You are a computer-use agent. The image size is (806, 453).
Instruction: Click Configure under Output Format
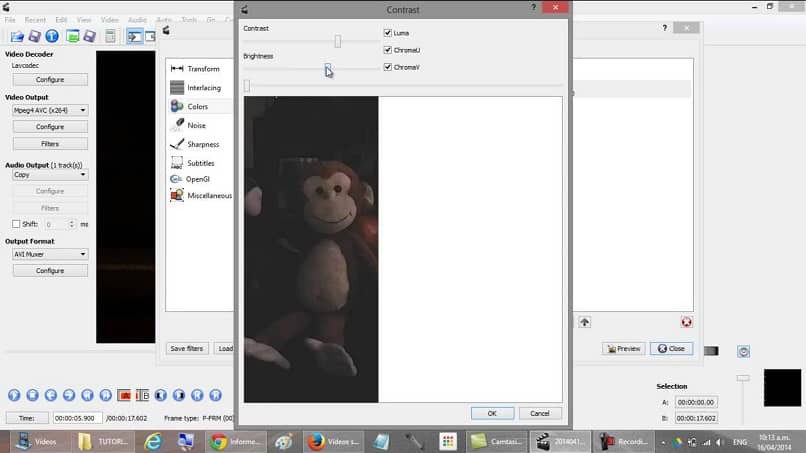pyautogui.click(x=50, y=270)
